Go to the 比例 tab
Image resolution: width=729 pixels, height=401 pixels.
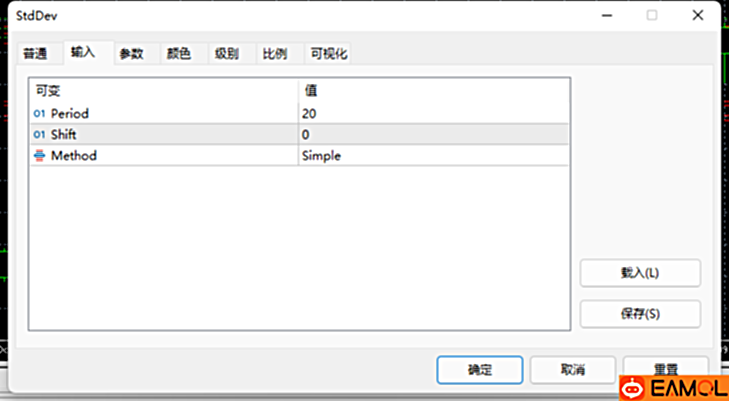click(x=275, y=54)
